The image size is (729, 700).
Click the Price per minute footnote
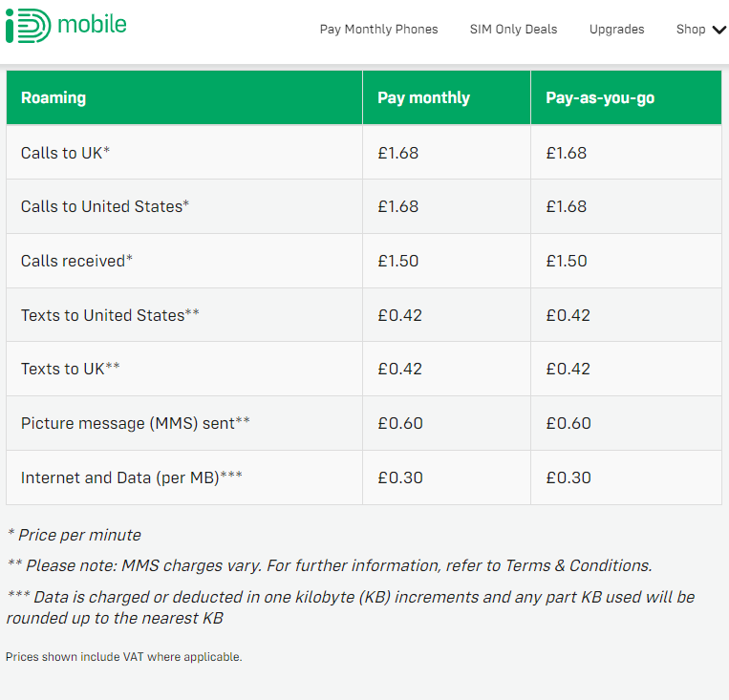[x=75, y=535]
